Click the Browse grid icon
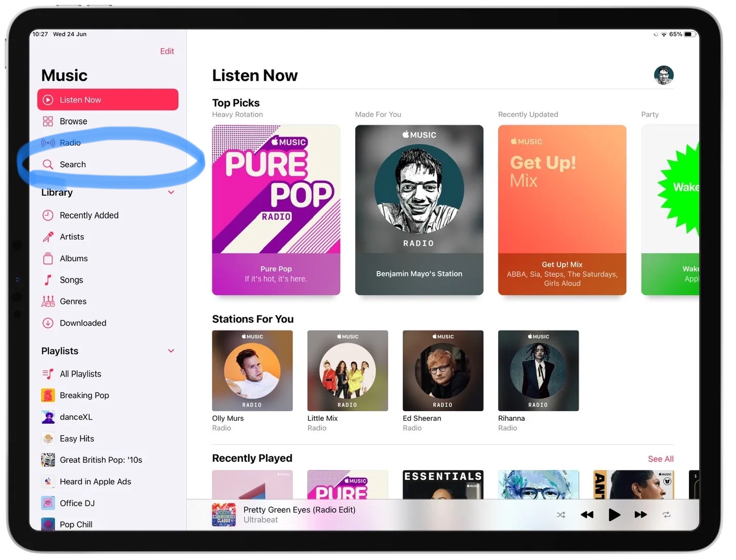736x560 pixels. click(48, 121)
